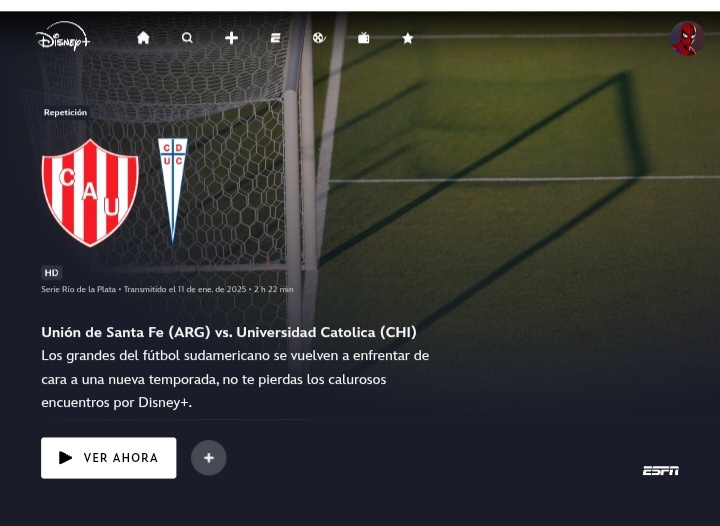Click the VER AHORA play button

pyautogui.click(x=109, y=458)
